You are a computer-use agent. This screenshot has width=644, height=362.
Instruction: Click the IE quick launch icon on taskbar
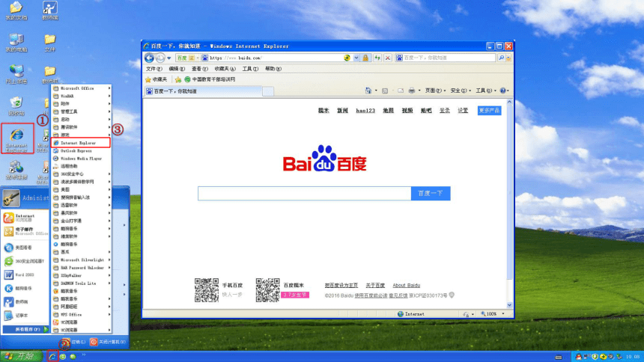coord(52,356)
